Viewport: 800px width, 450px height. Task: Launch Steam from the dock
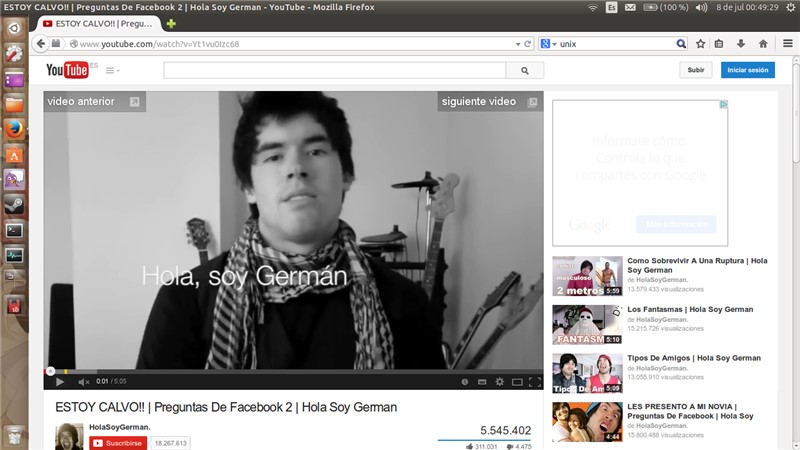[14, 205]
